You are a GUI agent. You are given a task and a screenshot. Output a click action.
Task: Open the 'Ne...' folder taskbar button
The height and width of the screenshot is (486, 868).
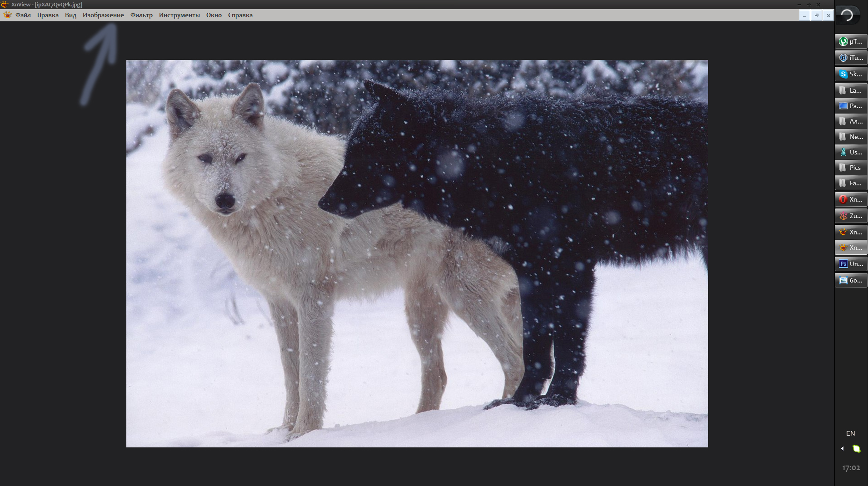tap(851, 137)
